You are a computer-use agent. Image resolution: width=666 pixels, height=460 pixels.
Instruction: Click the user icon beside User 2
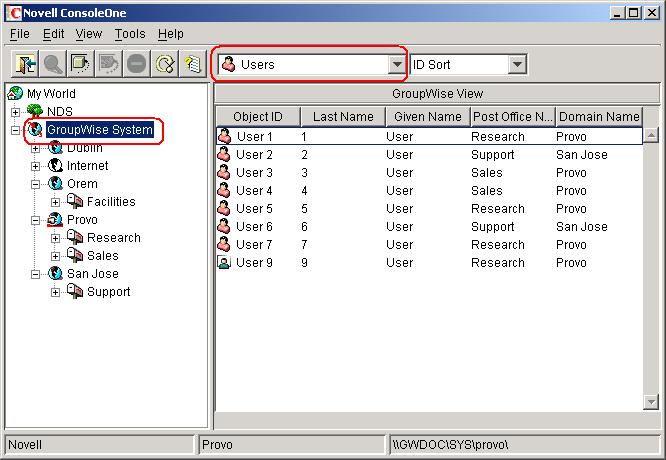[224, 154]
